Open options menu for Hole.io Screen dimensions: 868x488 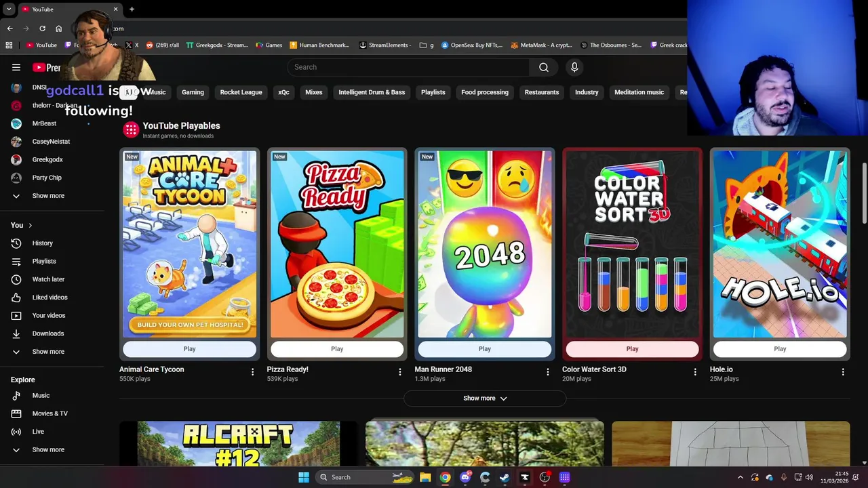coord(843,372)
